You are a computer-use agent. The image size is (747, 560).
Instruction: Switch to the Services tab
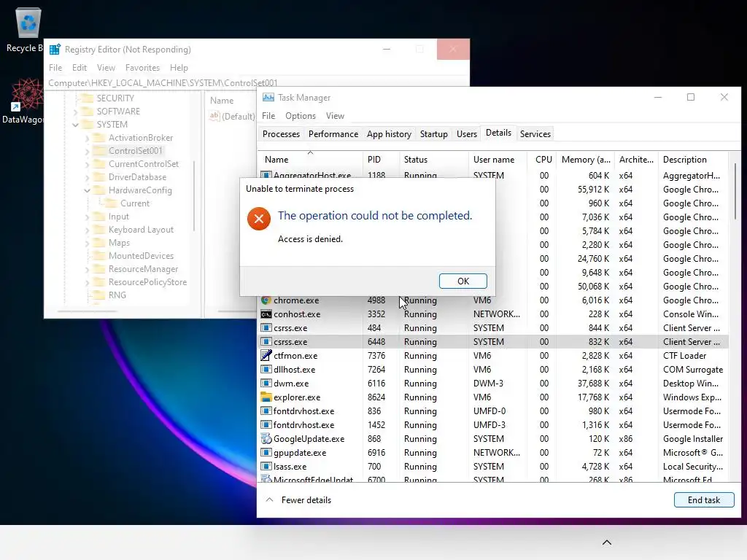[x=535, y=134]
